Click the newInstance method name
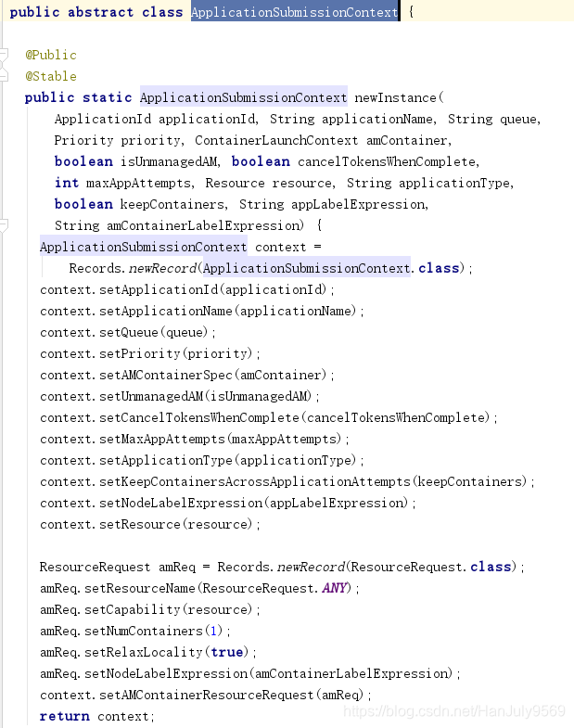Viewport: 574px width, 728px height. click(x=395, y=97)
